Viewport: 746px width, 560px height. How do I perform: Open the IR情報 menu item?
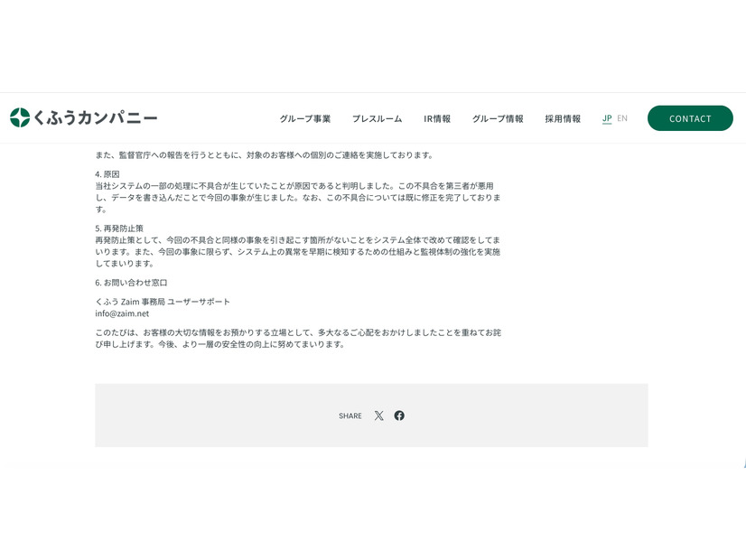437,118
